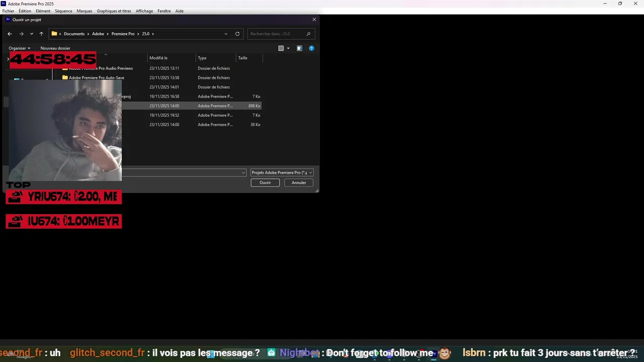Open the Affichage menu
This screenshot has height=362, width=644.
coord(144,11)
